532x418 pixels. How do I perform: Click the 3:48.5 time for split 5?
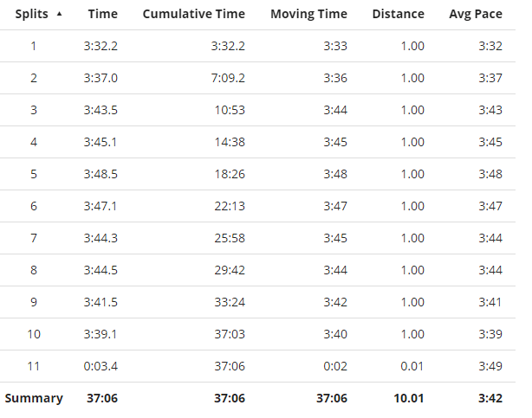pyautogui.click(x=101, y=174)
